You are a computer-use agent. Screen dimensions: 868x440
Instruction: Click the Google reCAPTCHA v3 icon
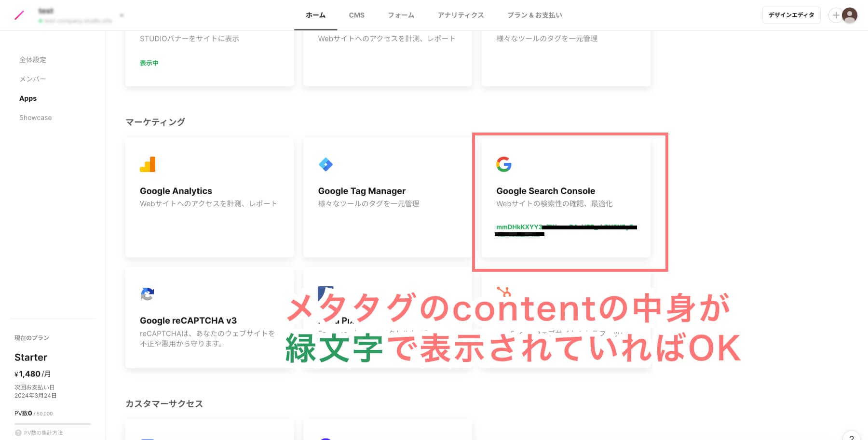click(x=147, y=294)
